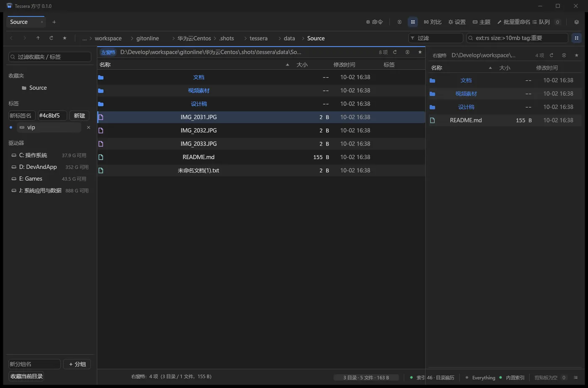Image resolution: width=588 pixels, height=388 pixels.
Task: Click the ext:rs size search box
Action: 517,38
